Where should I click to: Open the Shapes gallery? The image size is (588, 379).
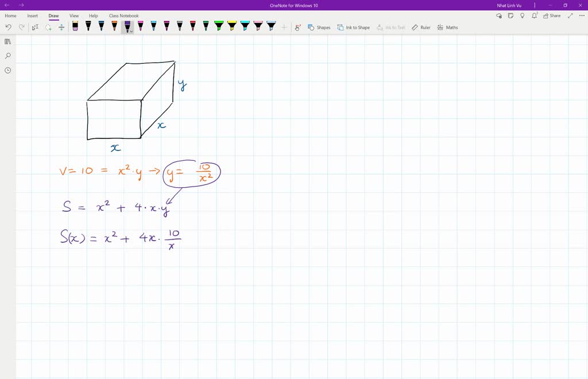click(319, 26)
